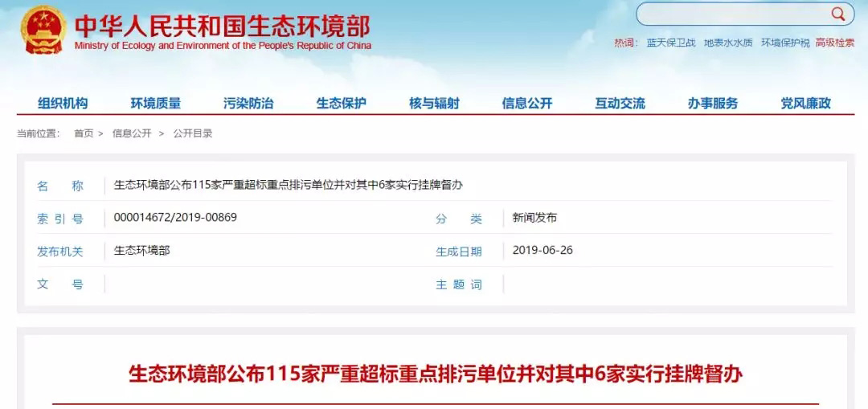The height and width of the screenshot is (409, 868).
Task: Open the 环境质量 navigation menu
Action: [156, 103]
